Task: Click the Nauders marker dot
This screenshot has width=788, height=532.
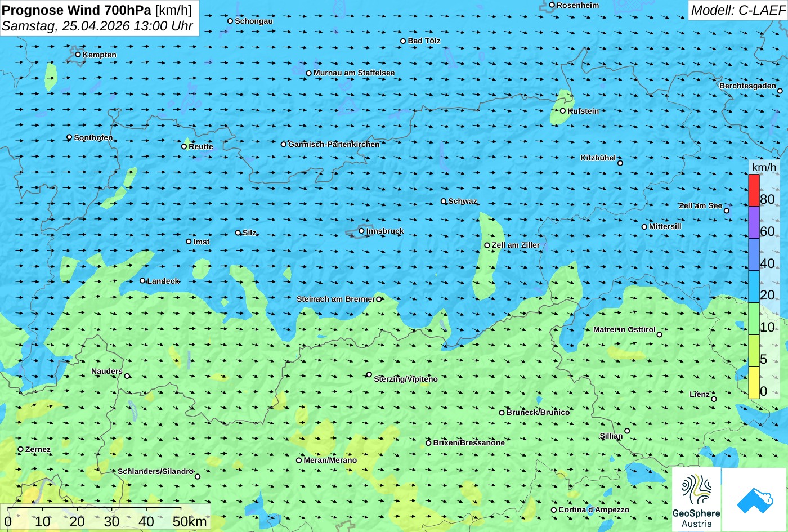Action: tap(127, 376)
